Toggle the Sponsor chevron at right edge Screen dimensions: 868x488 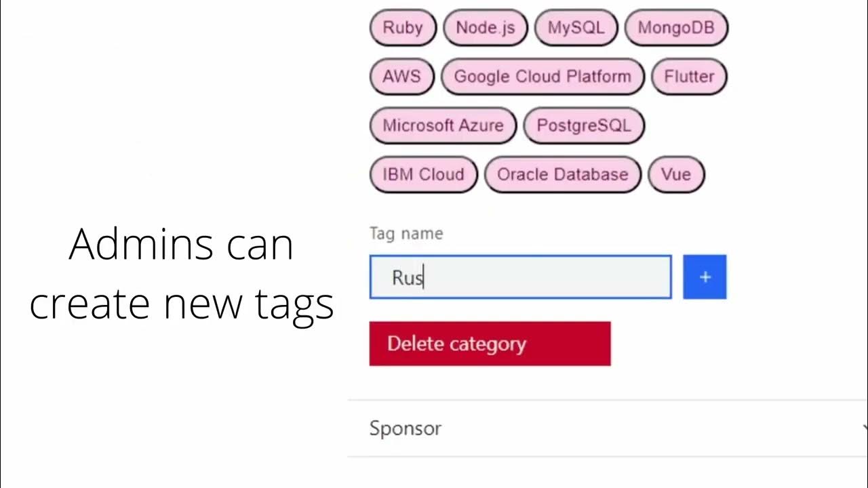(864, 428)
